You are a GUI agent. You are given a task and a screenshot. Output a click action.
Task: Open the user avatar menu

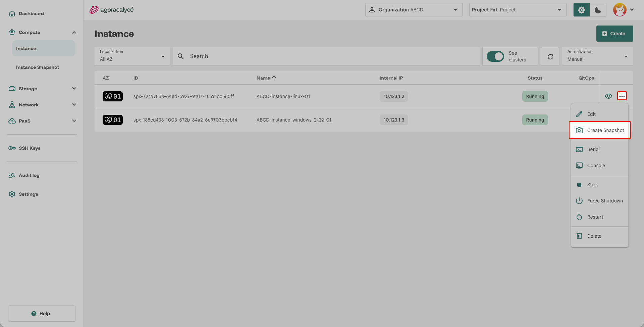coord(624,10)
